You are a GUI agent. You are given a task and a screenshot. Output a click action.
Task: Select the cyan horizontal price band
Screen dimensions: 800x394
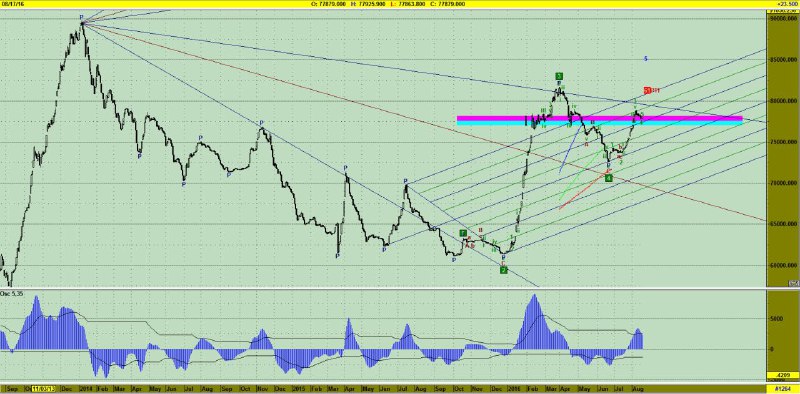coord(599,123)
